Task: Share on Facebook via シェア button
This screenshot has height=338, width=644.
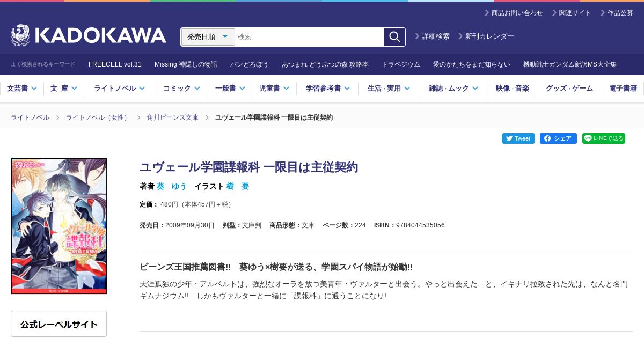Action: pos(558,138)
